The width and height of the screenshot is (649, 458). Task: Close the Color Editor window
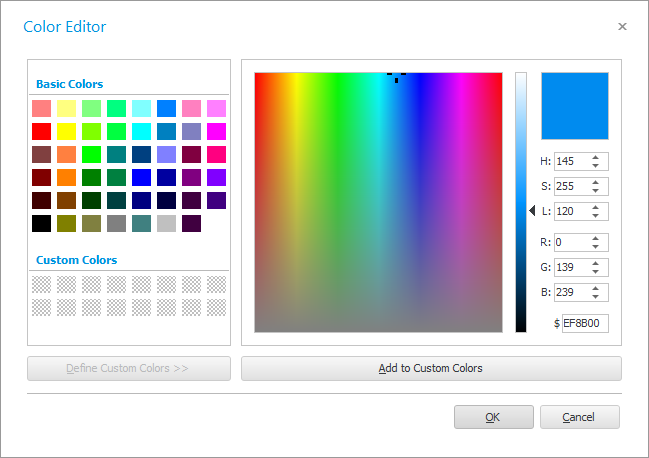coord(622,27)
